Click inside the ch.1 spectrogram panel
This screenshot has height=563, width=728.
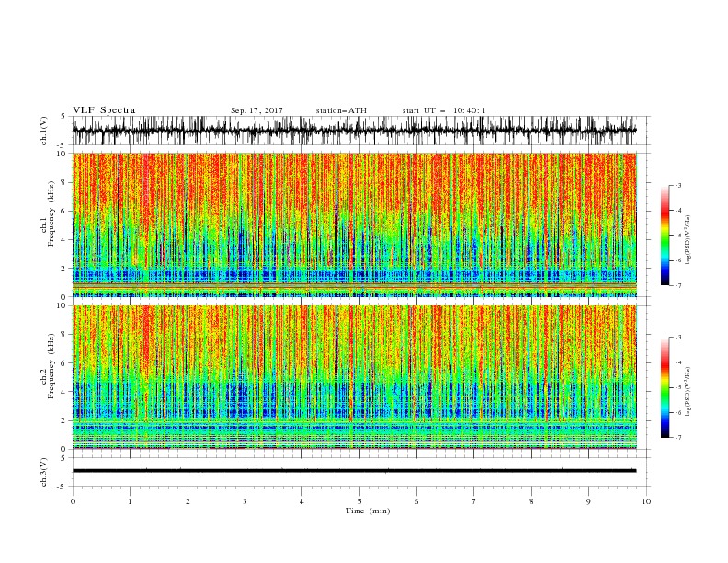pyautogui.click(x=354, y=224)
